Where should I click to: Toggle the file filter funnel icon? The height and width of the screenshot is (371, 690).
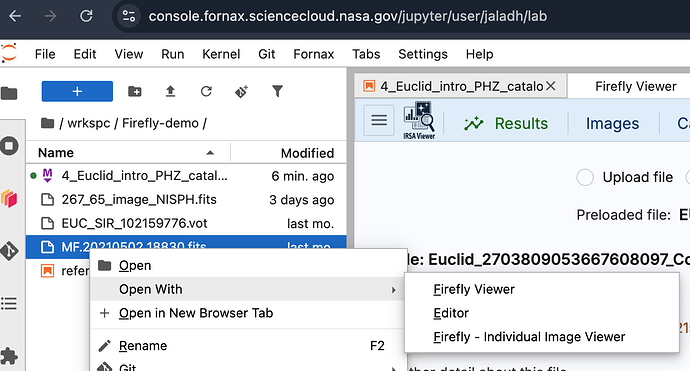tap(277, 92)
